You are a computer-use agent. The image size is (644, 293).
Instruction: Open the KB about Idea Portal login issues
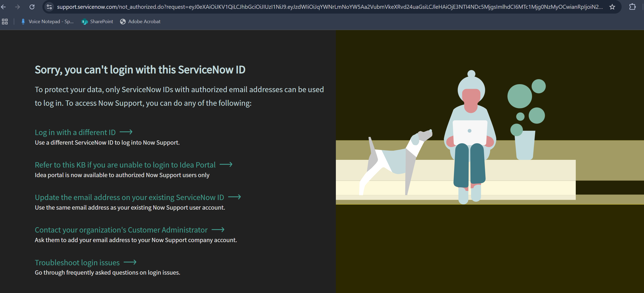click(125, 165)
